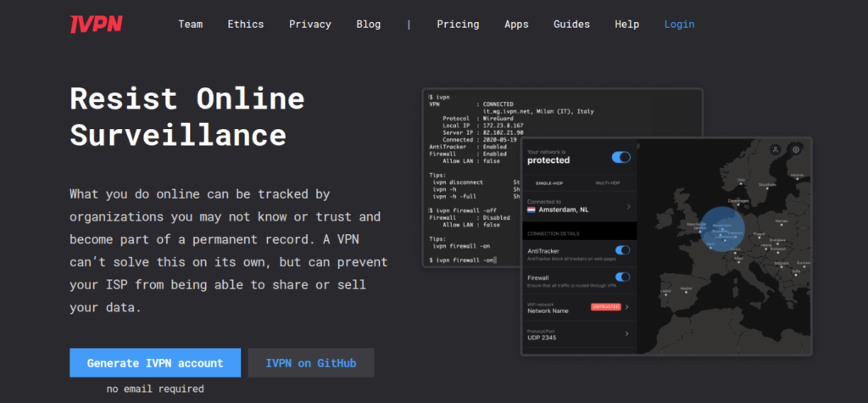The height and width of the screenshot is (403, 868).
Task: Go to the Ethics page
Action: (x=246, y=25)
